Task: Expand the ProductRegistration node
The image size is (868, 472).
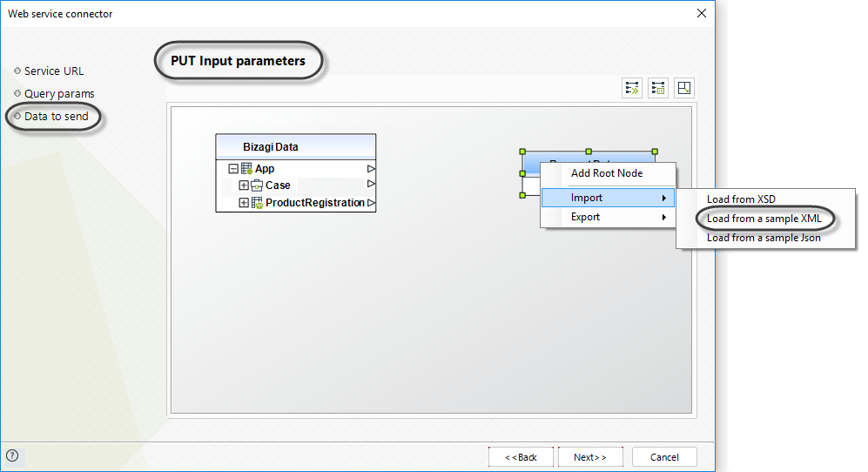Action: pyautogui.click(x=244, y=203)
